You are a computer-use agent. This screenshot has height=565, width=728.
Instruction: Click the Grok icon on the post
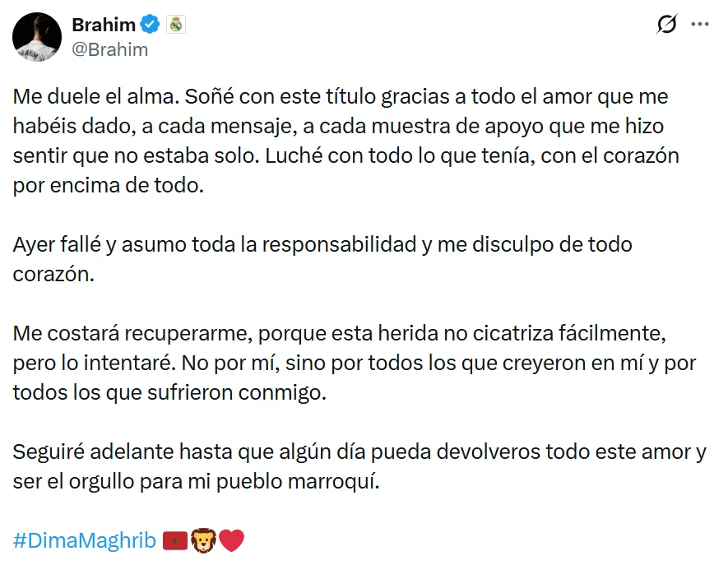point(666,25)
